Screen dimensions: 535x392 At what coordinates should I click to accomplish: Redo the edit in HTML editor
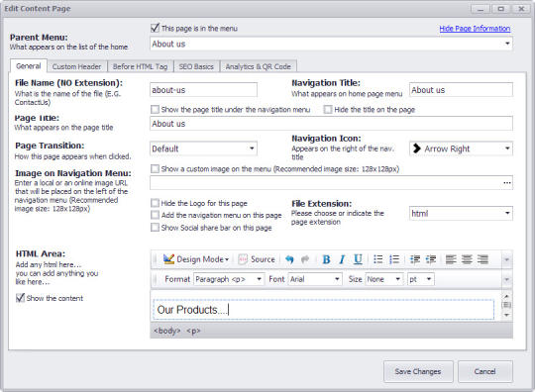305,259
